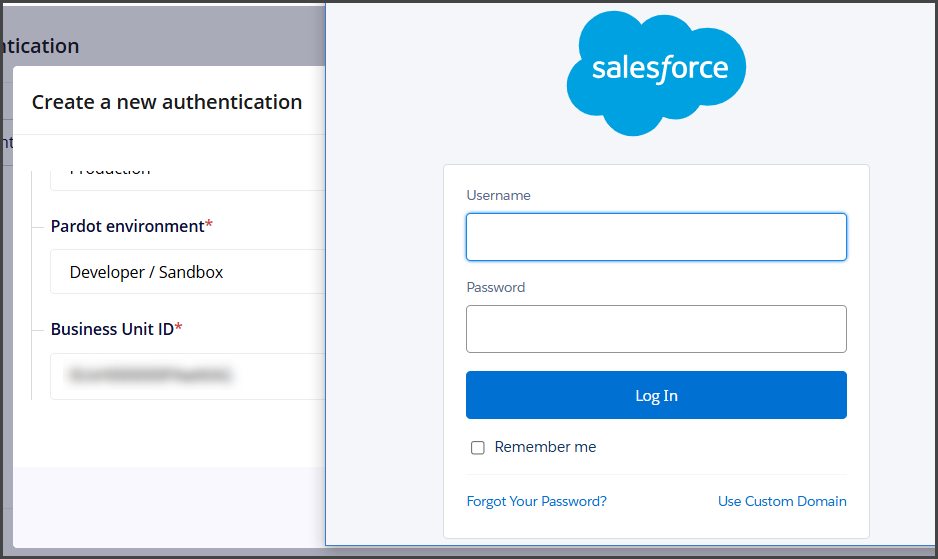The height and width of the screenshot is (559, 938).
Task: Click the red asterisk beside Pardot environment
Action: [209, 226]
